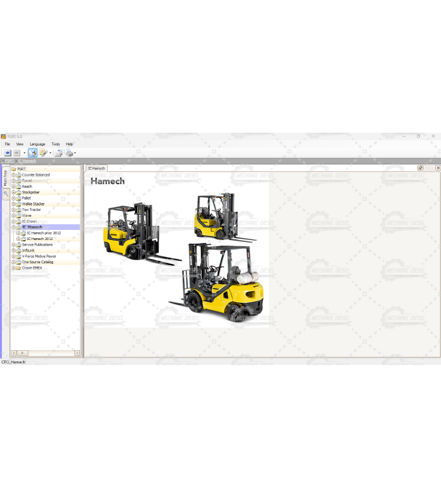Toggle the highlighted tree view toolbar icon

(x=32, y=153)
